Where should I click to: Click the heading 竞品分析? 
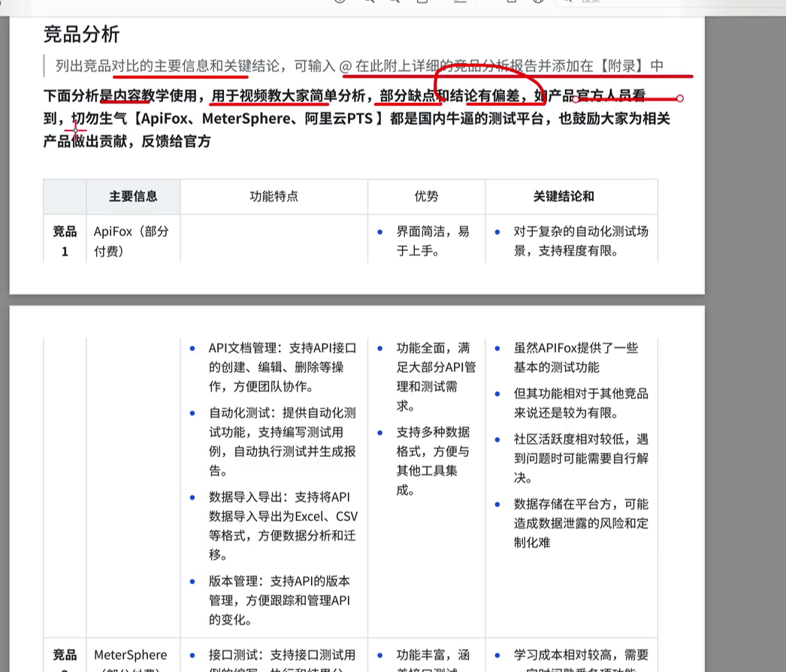82,35
